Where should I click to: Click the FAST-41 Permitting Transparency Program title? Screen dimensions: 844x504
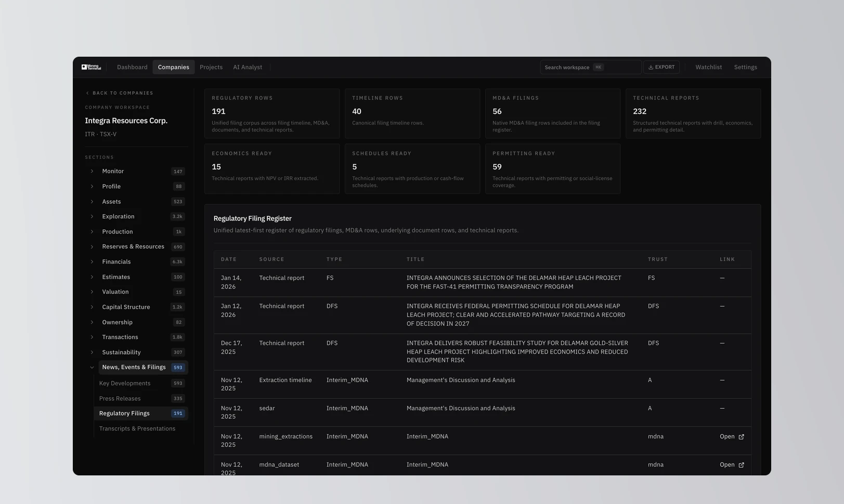pyautogui.click(x=514, y=282)
